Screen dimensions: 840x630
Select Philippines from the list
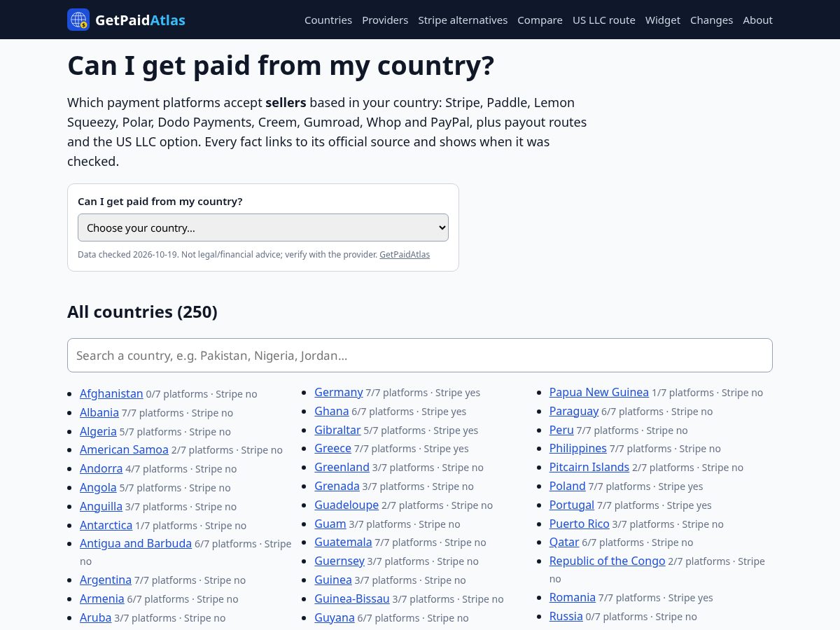click(x=578, y=448)
